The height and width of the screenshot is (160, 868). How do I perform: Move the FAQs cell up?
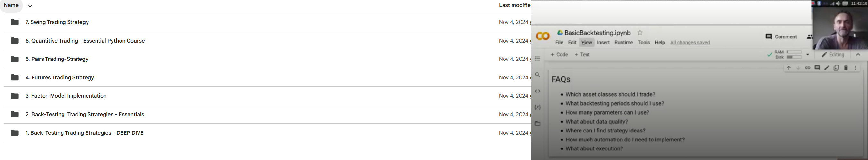(x=789, y=68)
